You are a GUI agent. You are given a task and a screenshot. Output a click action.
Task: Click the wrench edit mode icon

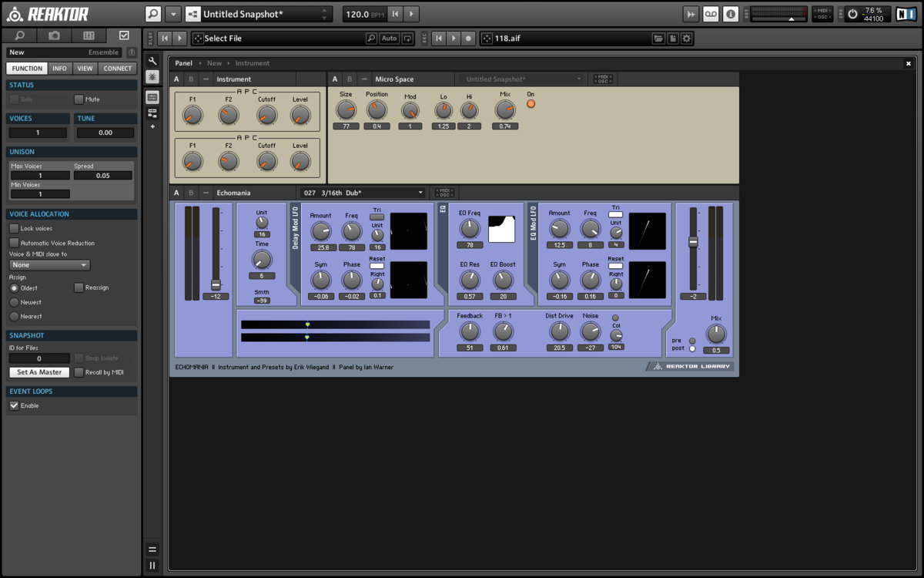(152, 61)
